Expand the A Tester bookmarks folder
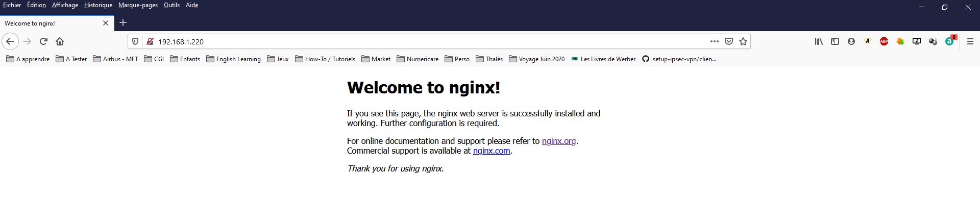The image size is (980, 197). [71, 59]
